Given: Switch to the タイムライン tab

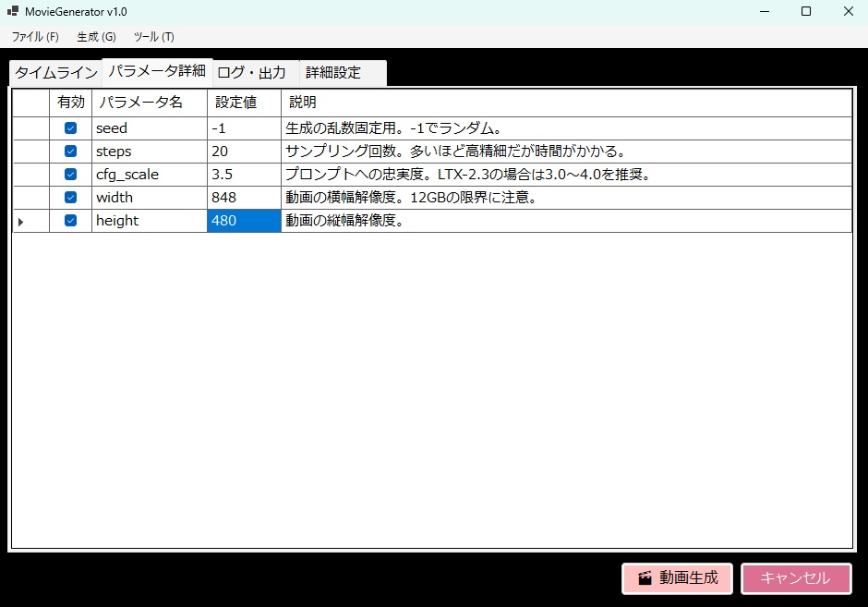Looking at the screenshot, I should click(x=56, y=73).
